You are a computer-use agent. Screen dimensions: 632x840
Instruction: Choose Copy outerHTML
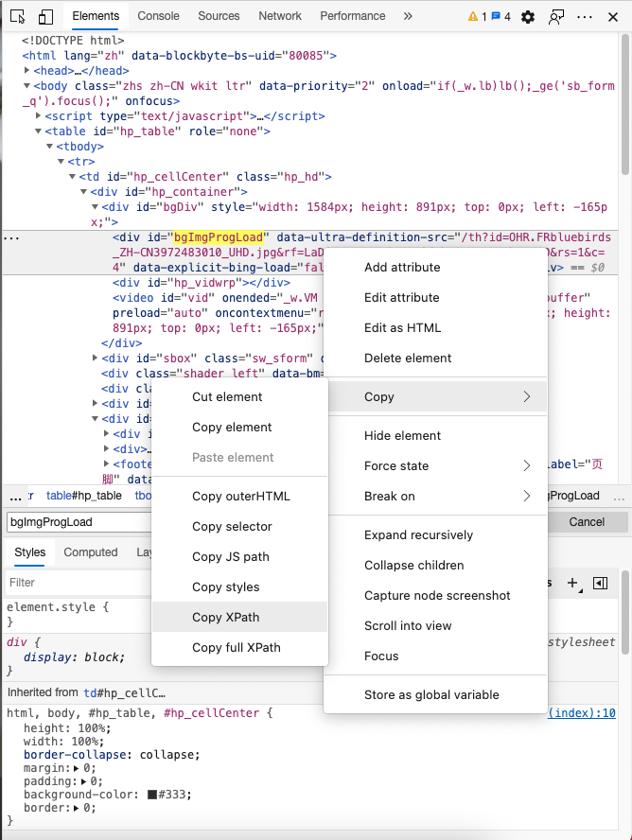point(239,496)
